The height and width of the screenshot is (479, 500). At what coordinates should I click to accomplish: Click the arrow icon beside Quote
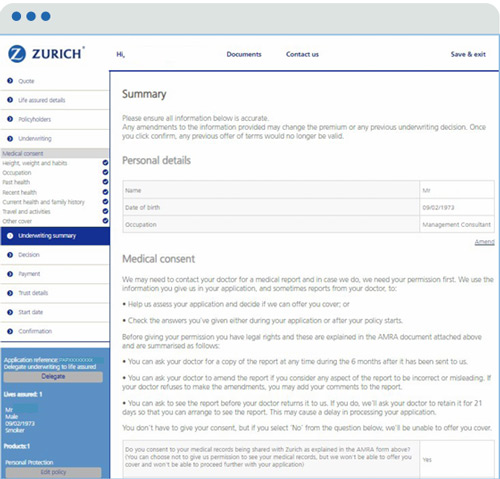[10, 81]
